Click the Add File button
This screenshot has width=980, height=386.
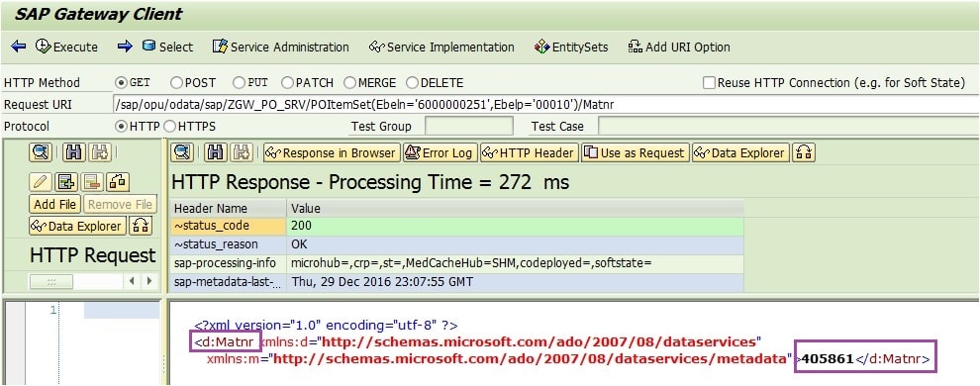(55, 204)
